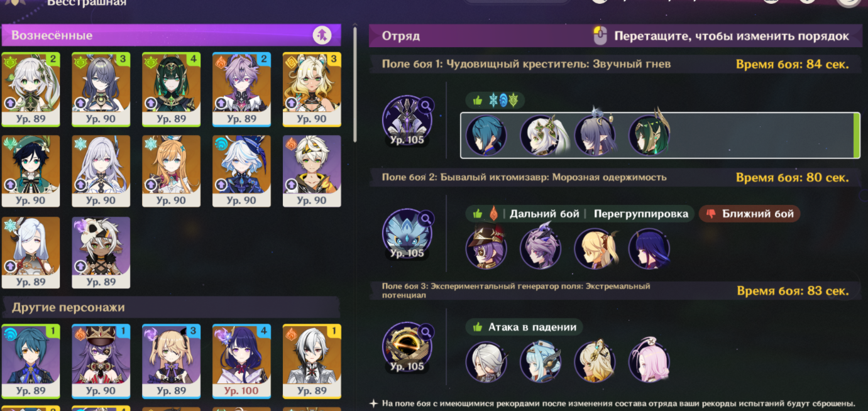Click the upgrade arrow icon beside Вознесённые header
This screenshot has height=411, width=868.
[x=322, y=35]
